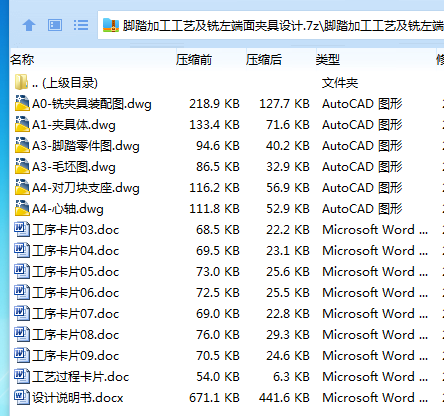Select file name 工序卡片09.doc
The width and height of the screenshot is (444, 416).
point(76,356)
